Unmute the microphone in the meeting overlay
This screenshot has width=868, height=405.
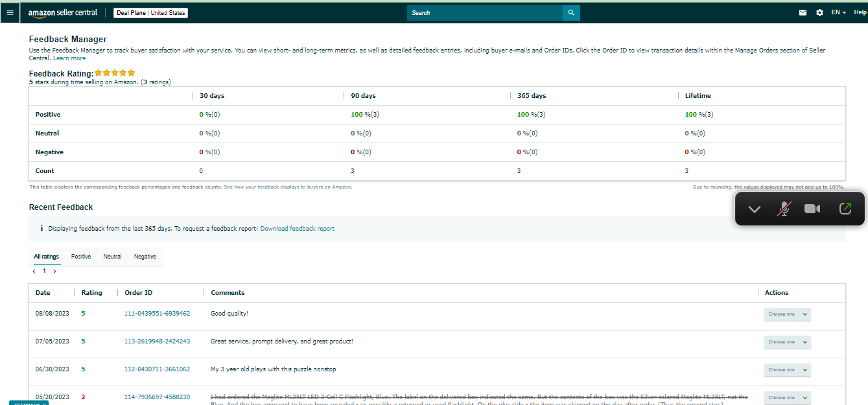coord(784,209)
